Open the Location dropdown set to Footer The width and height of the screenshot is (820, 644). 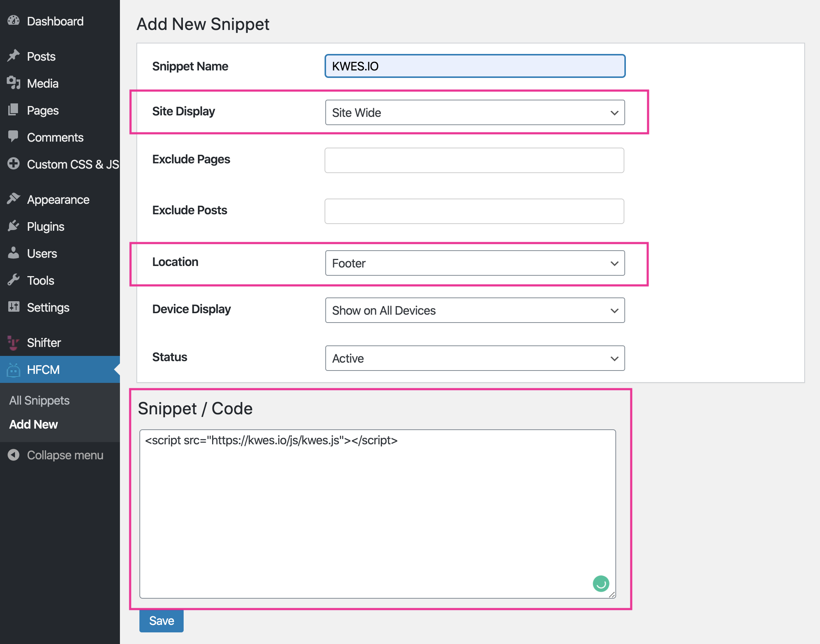(x=475, y=263)
